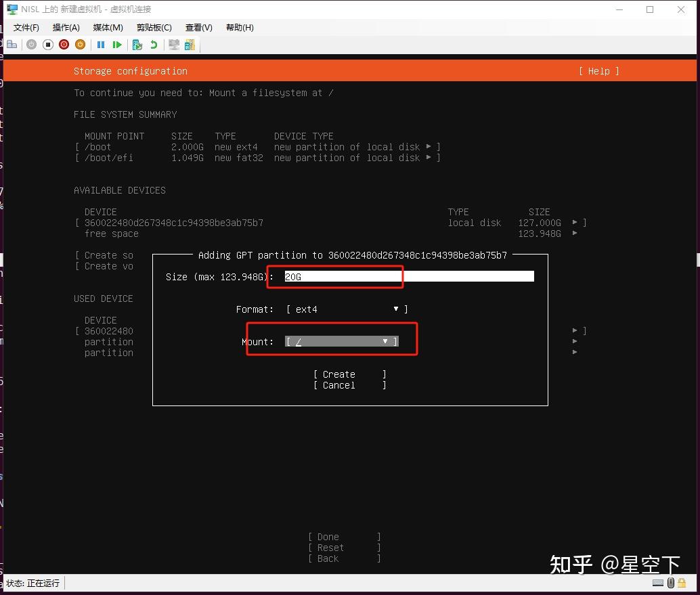Click the greyed-out Start power icon
Viewport: 700px width, 595px height.
click(31, 45)
